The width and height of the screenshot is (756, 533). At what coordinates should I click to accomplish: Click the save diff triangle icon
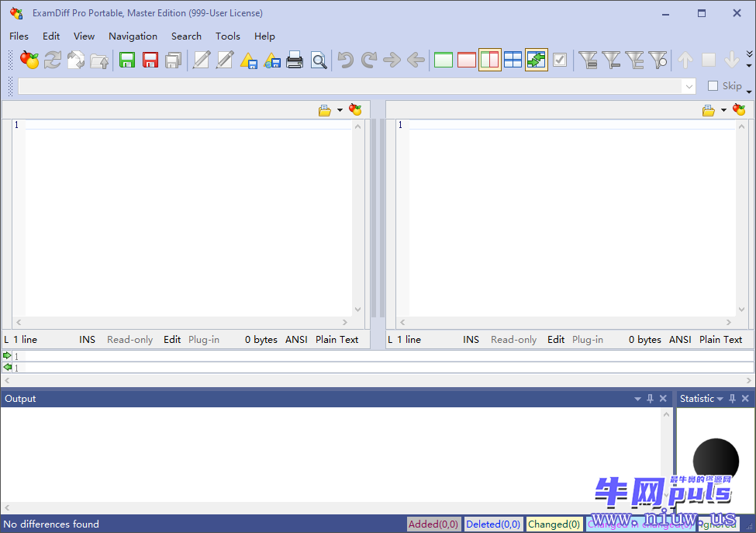[248, 61]
